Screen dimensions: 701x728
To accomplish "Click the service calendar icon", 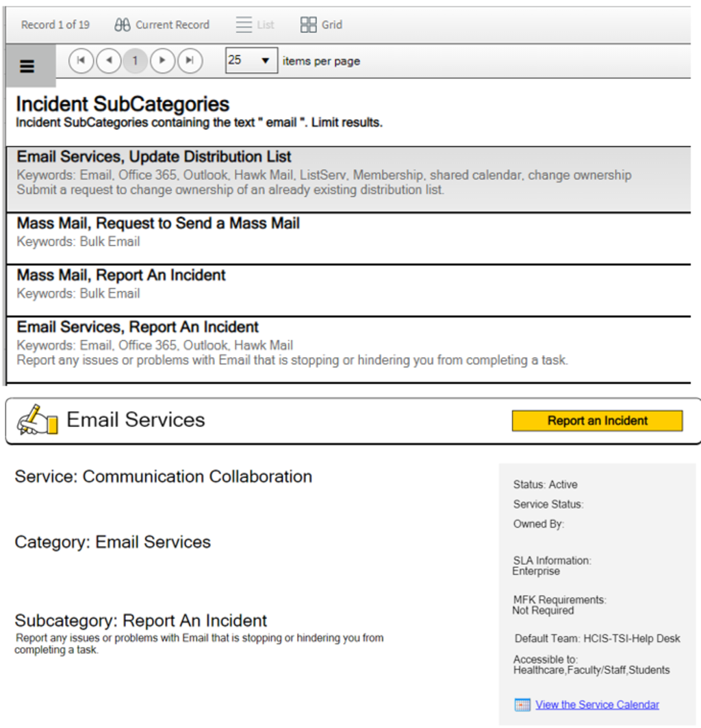I will pyautogui.click(x=522, y=705).
